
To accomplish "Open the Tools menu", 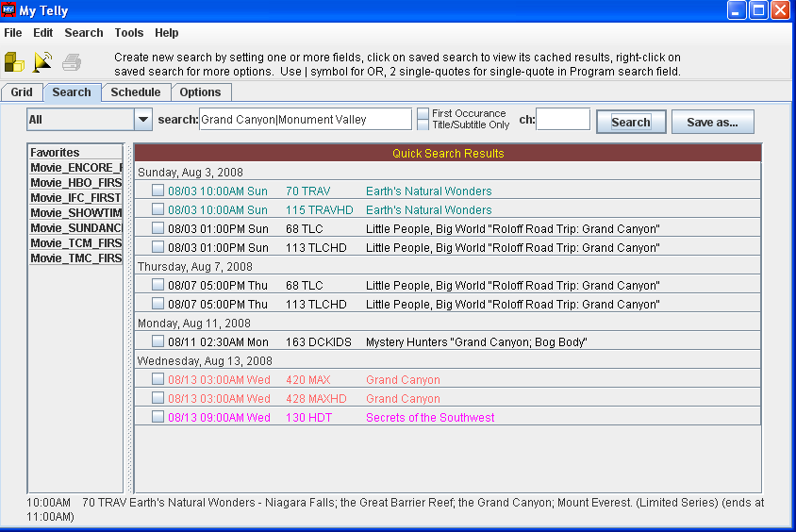I will coord(129,33).
